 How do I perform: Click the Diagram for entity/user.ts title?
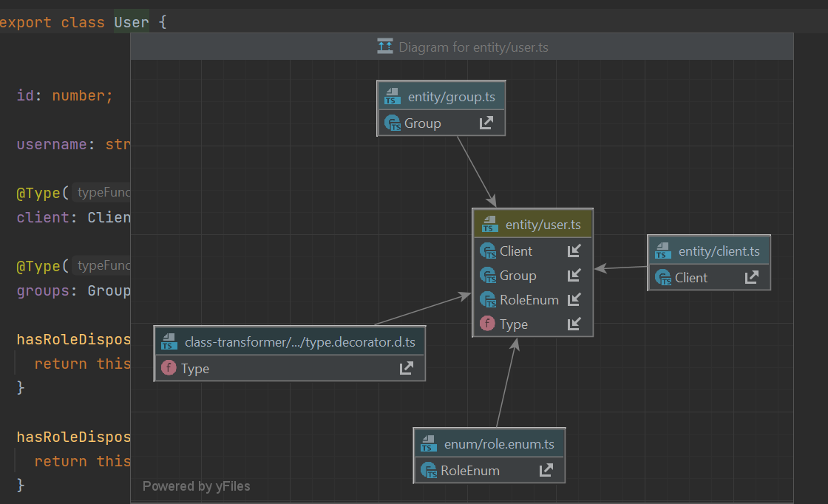473,47
